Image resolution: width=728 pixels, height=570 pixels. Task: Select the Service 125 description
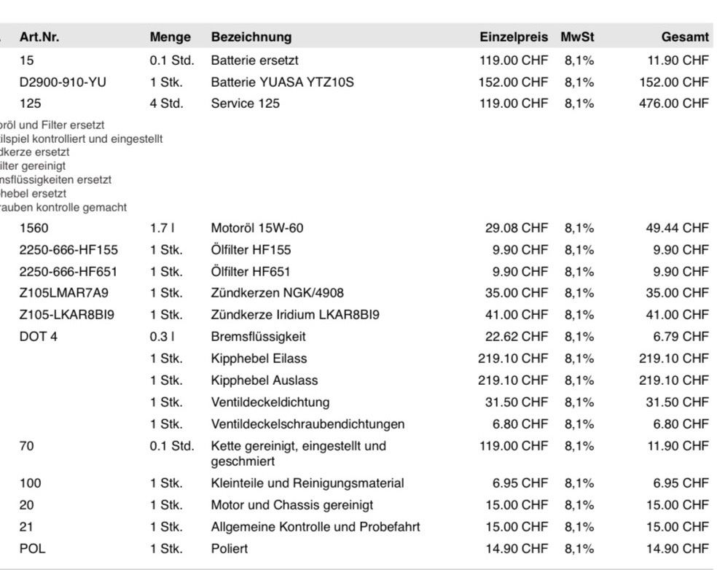click(x=245, y=103)
